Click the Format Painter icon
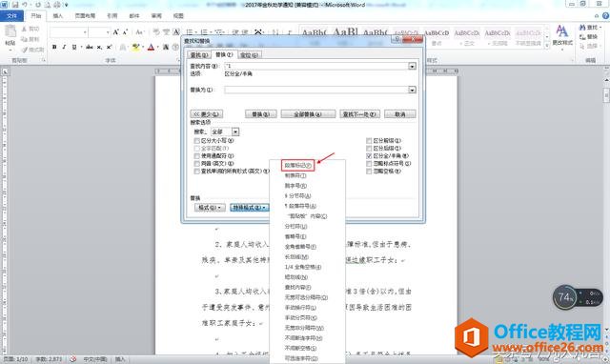610x364 pixels. (x=25, y=50)
